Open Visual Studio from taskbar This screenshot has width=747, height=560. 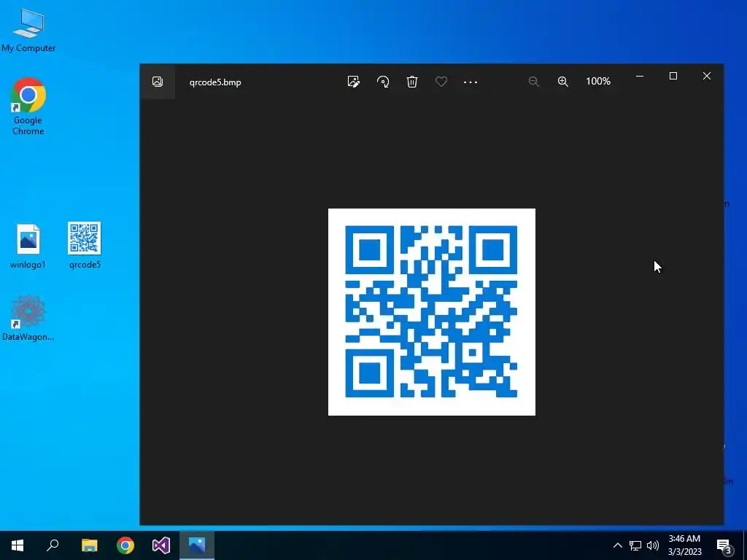(161, 545)
